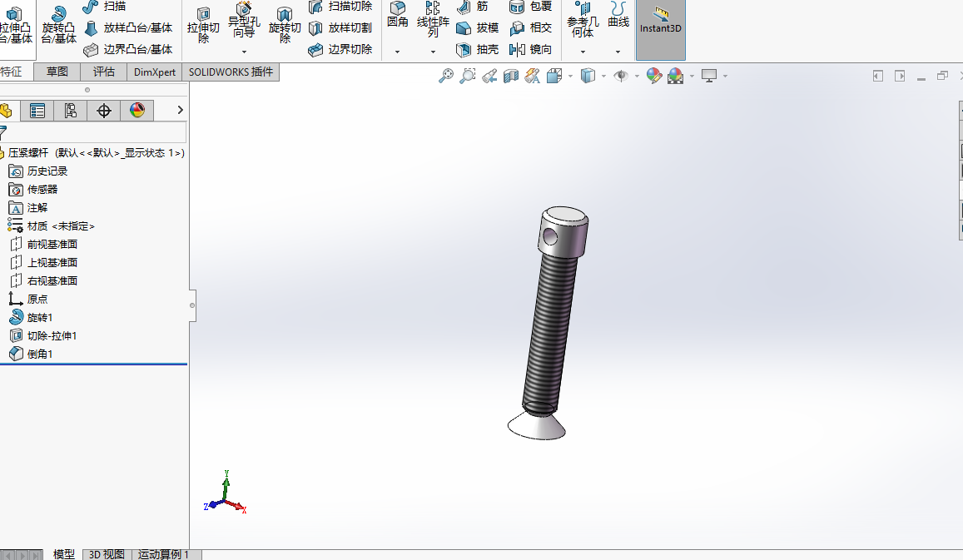Open the 异型孔向导 hole wizard

(x=244, y=21)
